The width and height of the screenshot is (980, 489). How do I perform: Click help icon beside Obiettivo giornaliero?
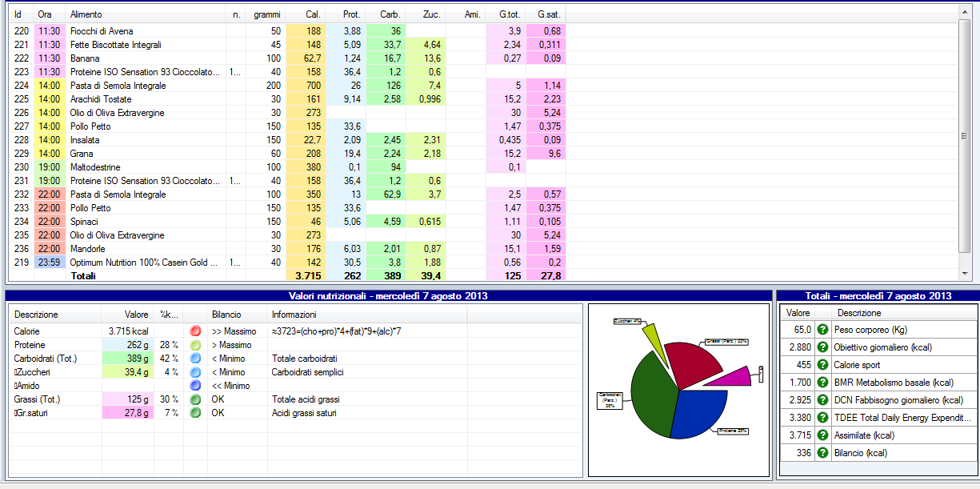824,347
